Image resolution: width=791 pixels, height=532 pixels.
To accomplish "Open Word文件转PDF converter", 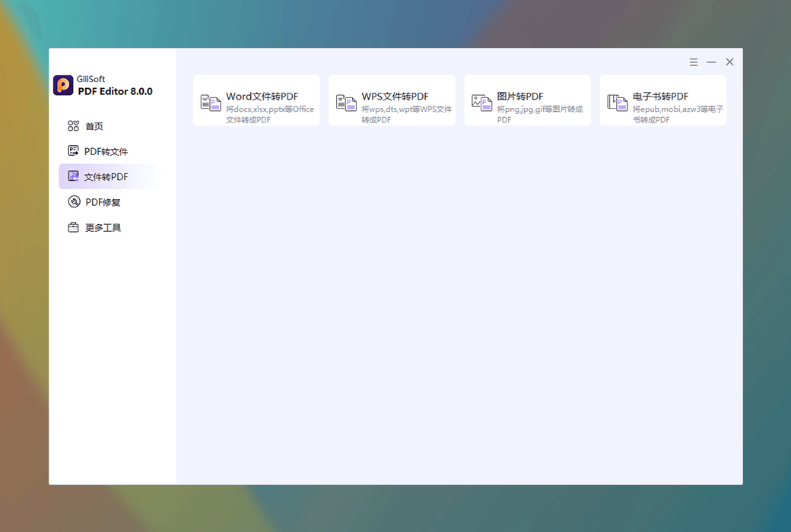I will point(256,101).
